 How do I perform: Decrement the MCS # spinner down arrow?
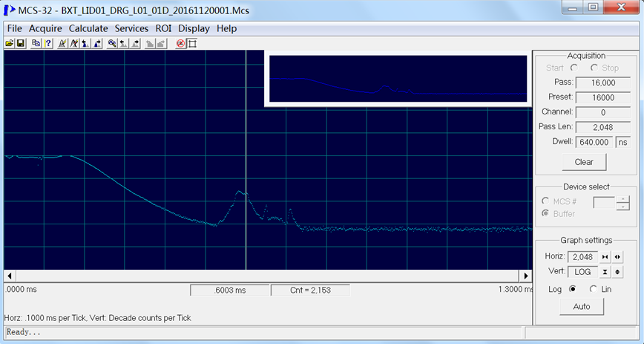623,206
